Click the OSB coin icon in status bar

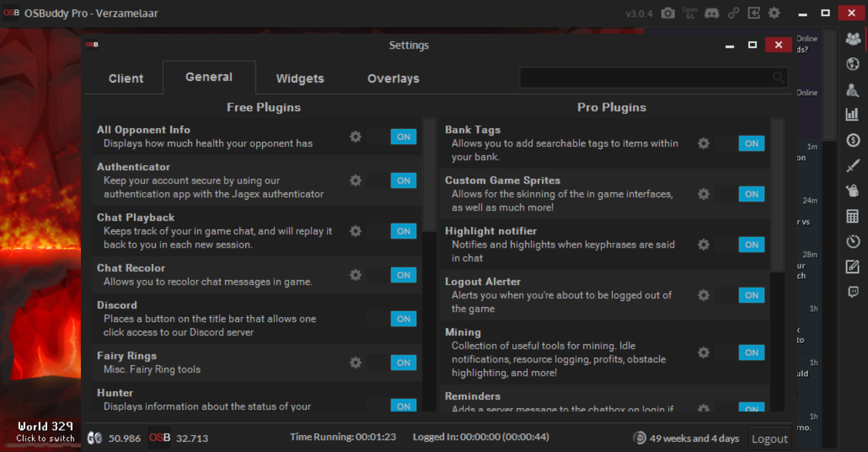[160, 438]
